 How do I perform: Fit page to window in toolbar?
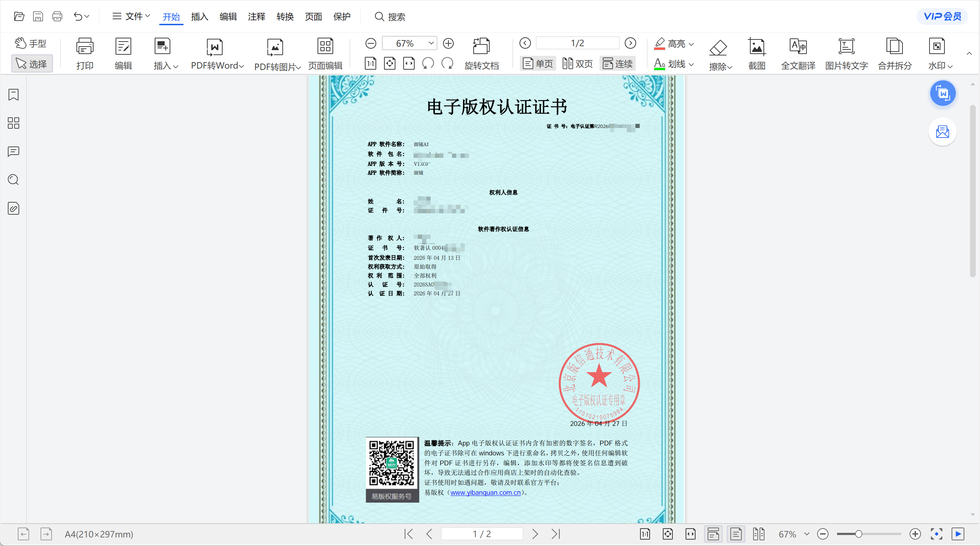pyautogui.click(x=390, y=63)
